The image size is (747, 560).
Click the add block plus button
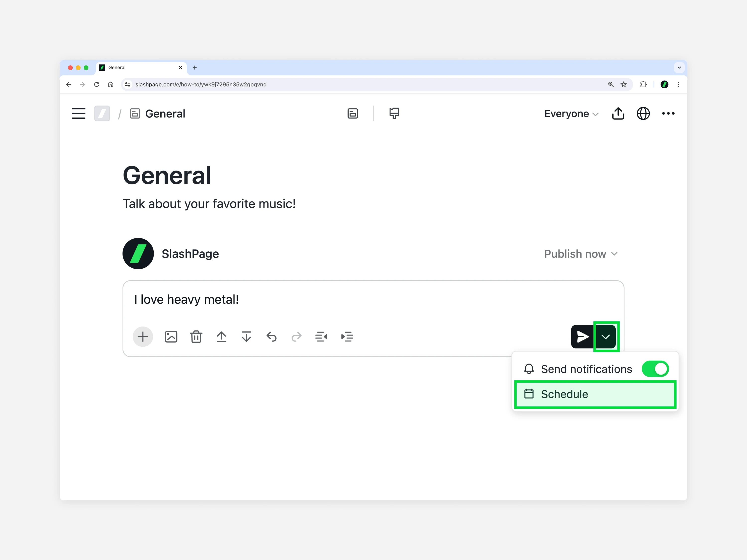(143, 336)
